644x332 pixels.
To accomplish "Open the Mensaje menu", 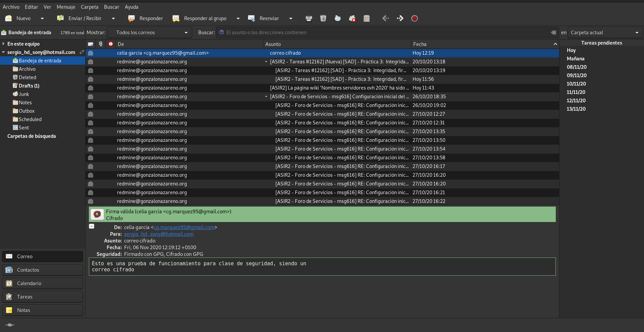I will (66, 7).
